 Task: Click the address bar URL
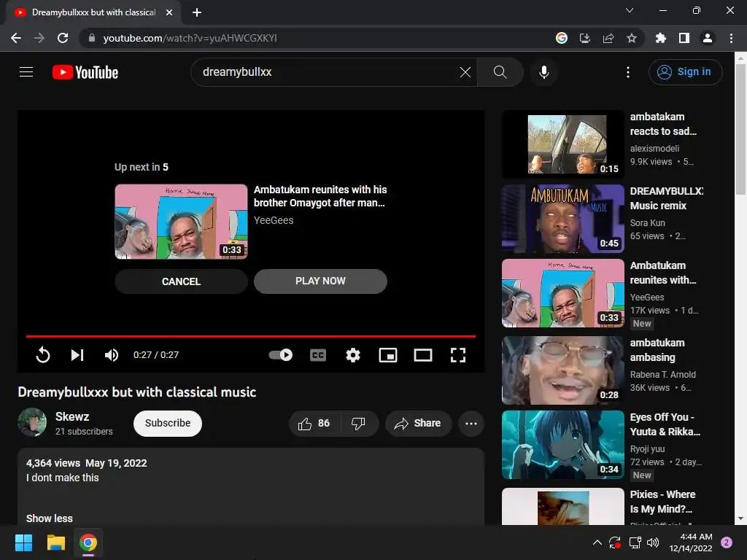(x=190, y=38)
